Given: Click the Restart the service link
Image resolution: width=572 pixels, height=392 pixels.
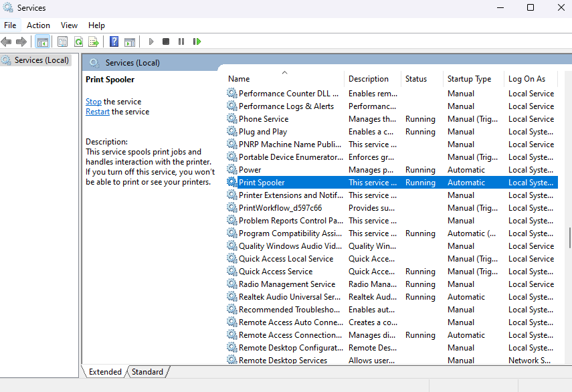Looking at the screenshot, I should (x=98, y=112).
